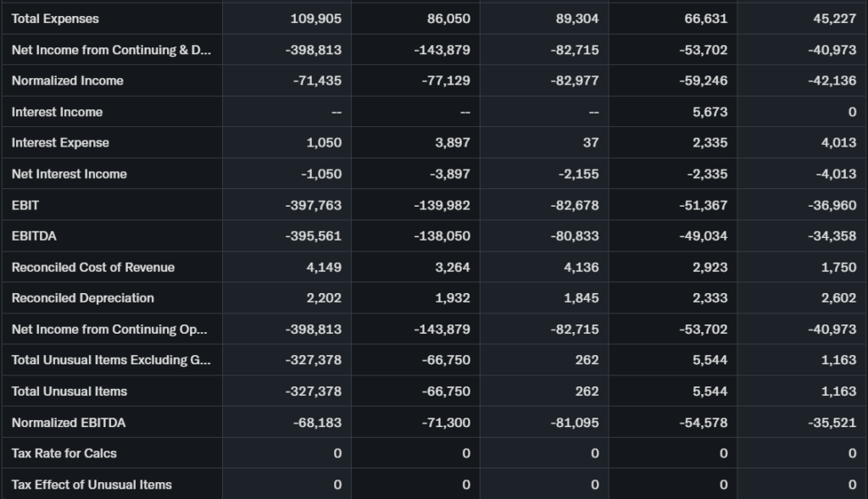868x499 pixels.
Task: Click the Total Expenses value 109,905
Action: 315,19
